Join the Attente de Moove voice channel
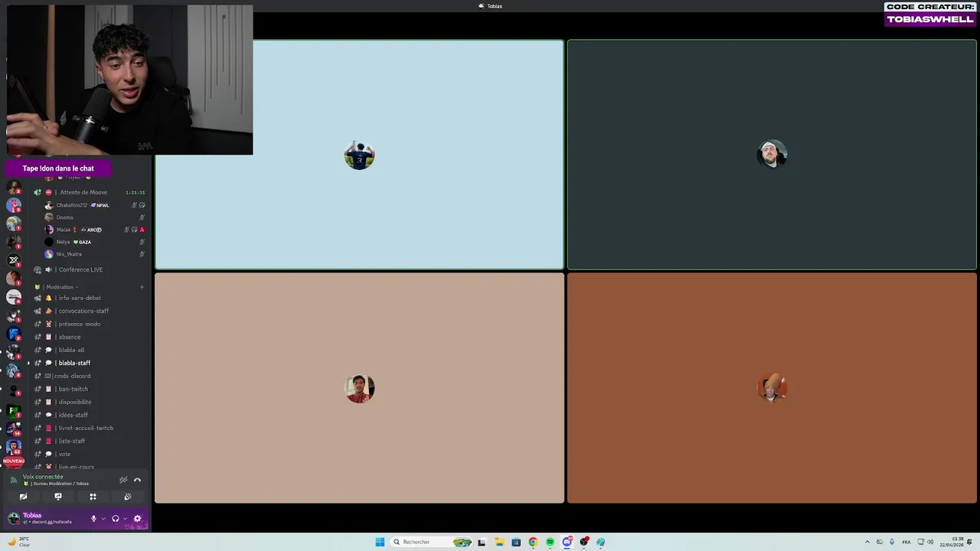This screenshot has width=980, height=551. (x=89, y=192)
